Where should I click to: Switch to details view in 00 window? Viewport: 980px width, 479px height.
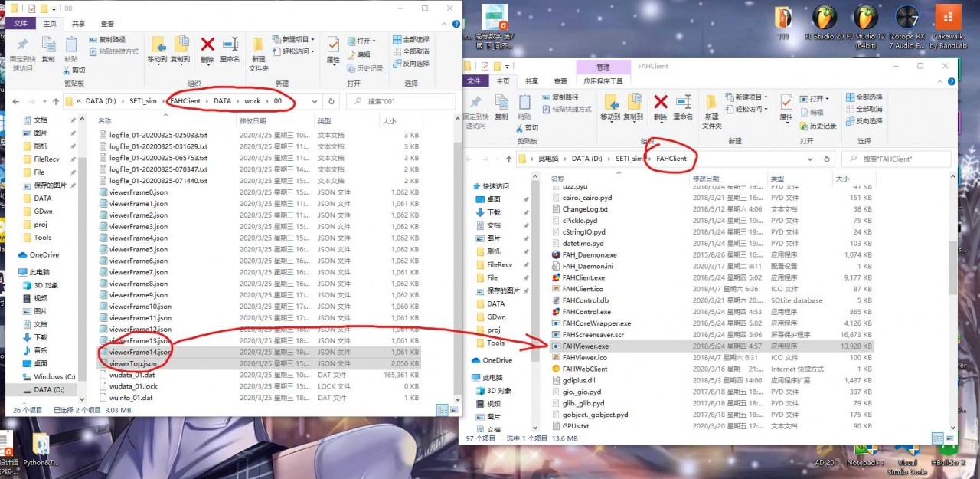tap(442, 410)
